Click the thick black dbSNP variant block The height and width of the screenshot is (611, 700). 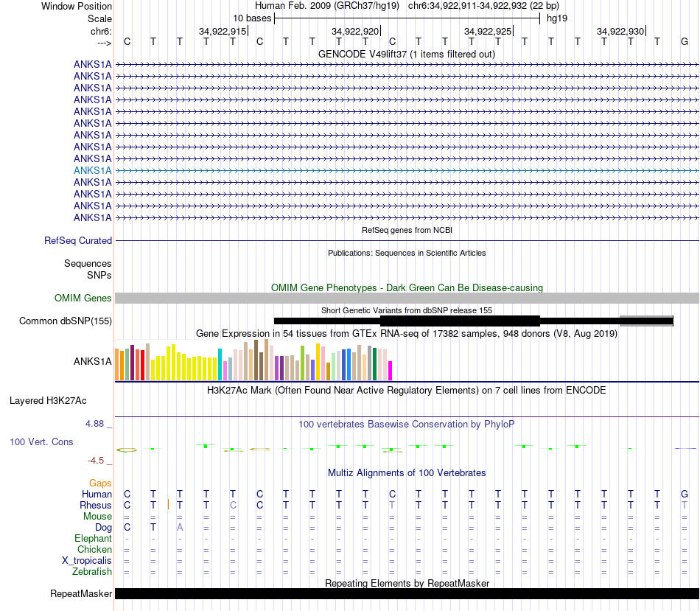pos(460,321)
